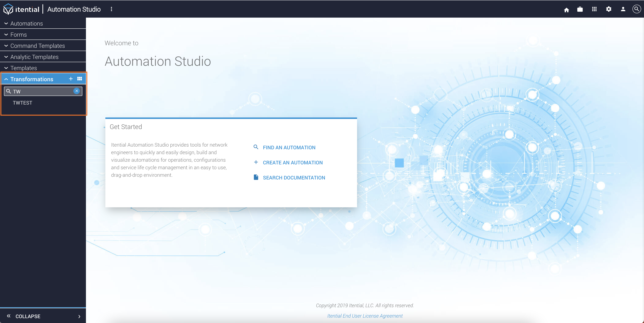Click the Automation Studio header title
This screenshot has width=644, height=323.
74,9
